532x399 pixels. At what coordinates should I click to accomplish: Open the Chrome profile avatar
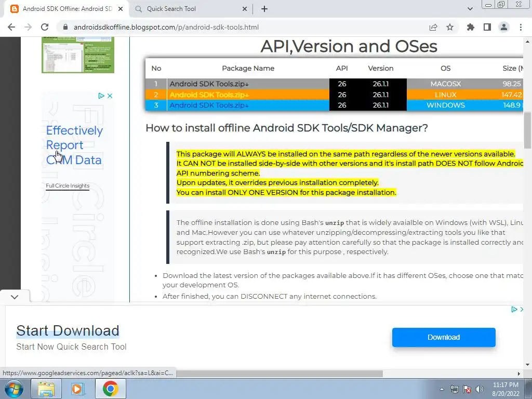point(504,27)
